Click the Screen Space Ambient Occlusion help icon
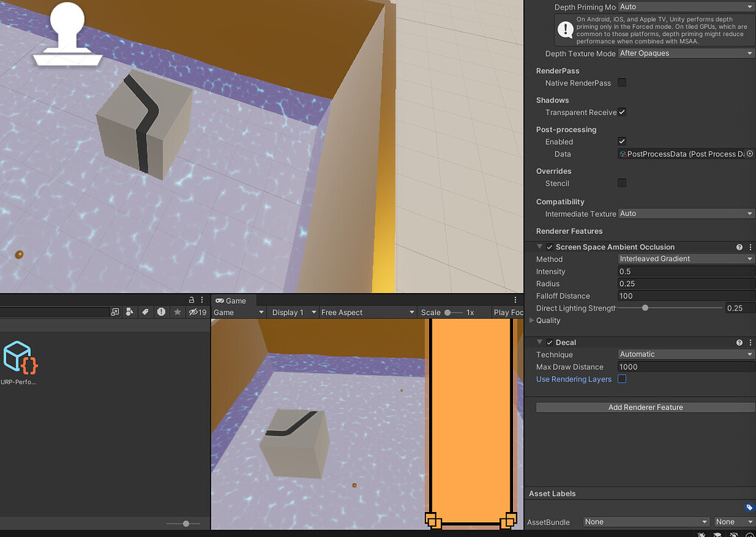The height and width of the screenshot is (537, 756). tap(740, 246)
